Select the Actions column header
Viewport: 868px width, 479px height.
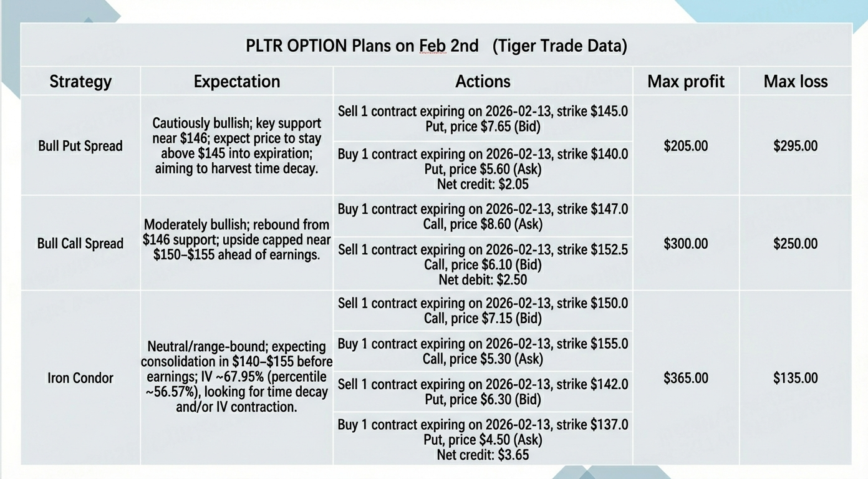[483, 82]
